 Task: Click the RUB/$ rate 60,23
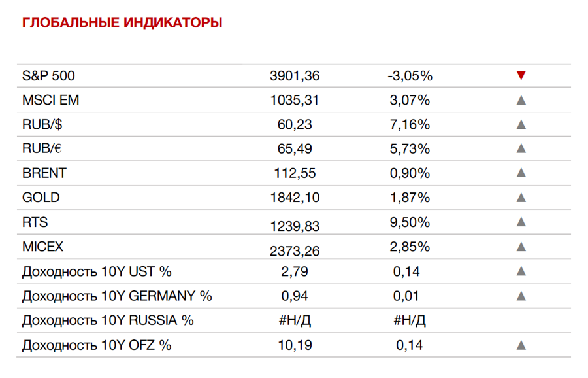click(295, 125)
